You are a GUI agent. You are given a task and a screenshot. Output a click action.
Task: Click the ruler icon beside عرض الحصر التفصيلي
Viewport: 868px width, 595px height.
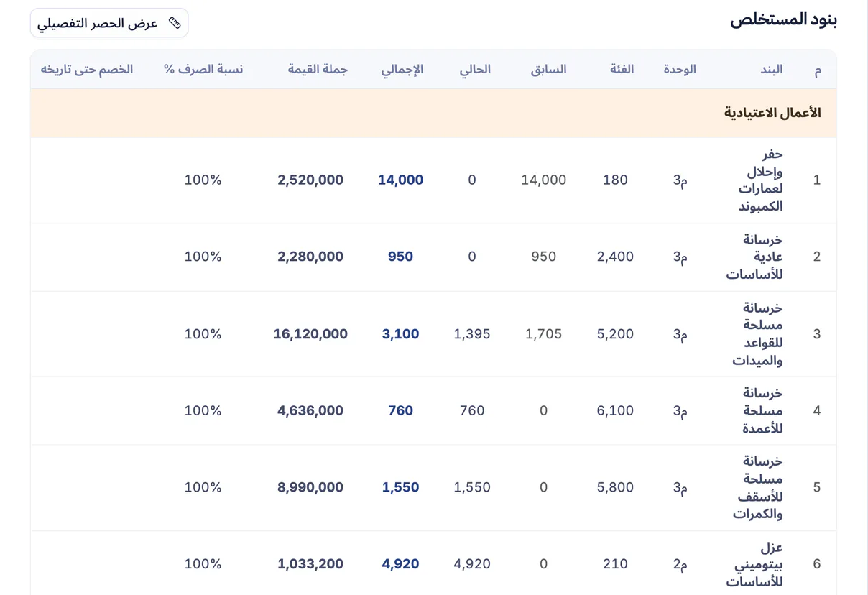175,23
